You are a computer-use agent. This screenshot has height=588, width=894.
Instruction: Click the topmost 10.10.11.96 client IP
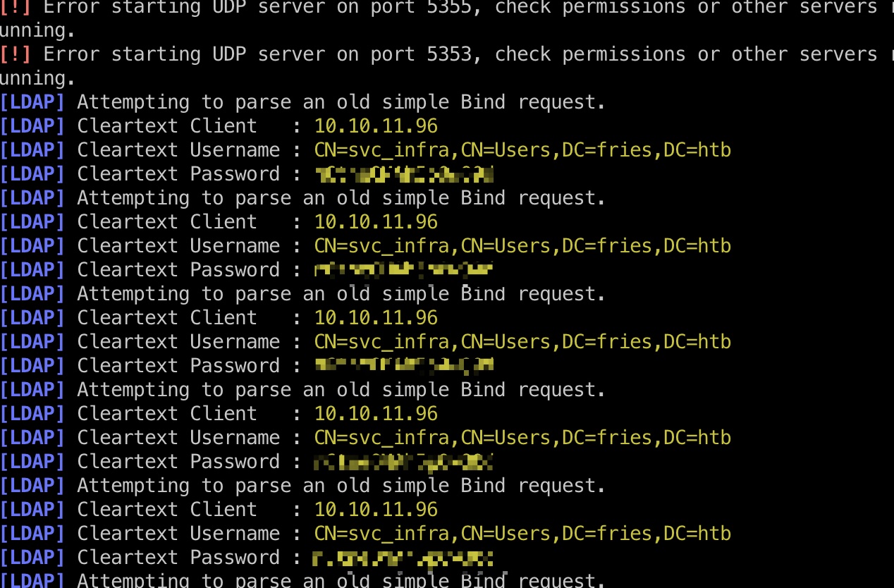pyautogui.click(x=376, y=126)
